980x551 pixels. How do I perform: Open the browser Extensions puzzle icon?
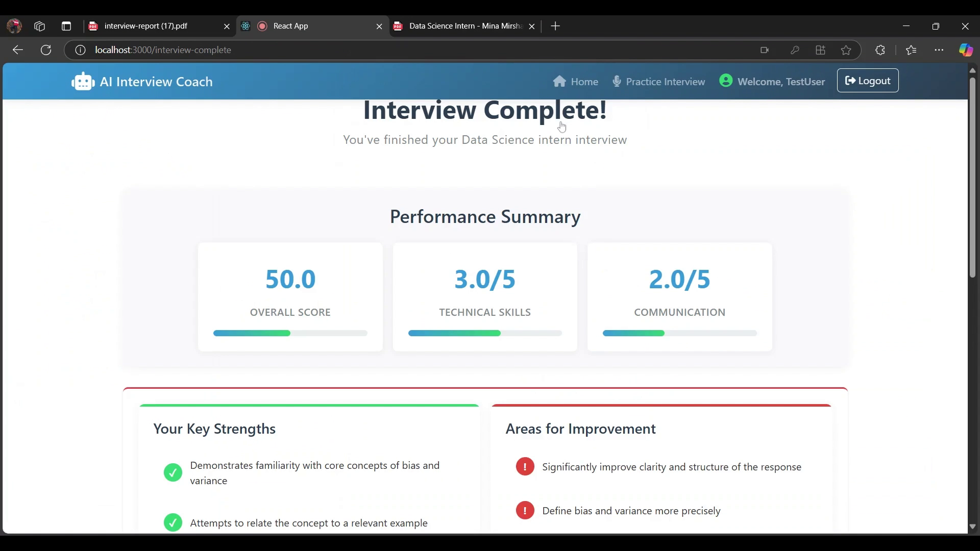tap(880, 50)
